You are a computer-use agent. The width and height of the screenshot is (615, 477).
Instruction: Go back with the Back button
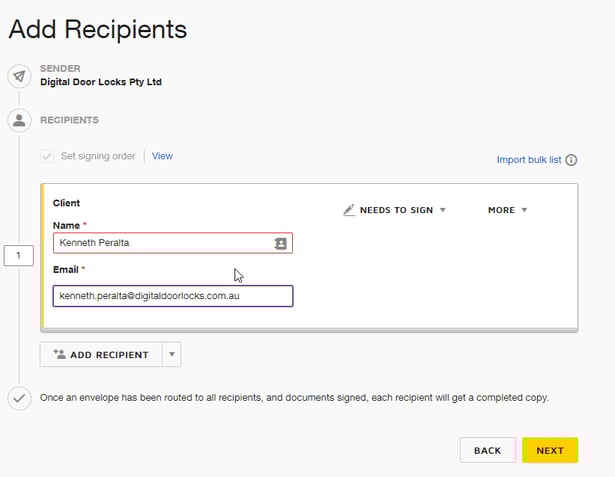pyautogui.click(x=487, y=450)
